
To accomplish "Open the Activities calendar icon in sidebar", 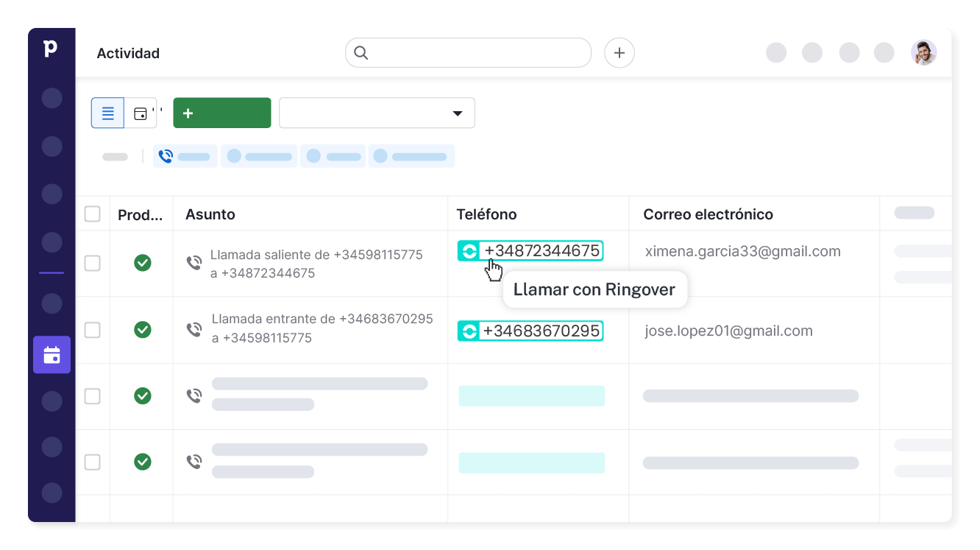I will [x=52, y=354].
